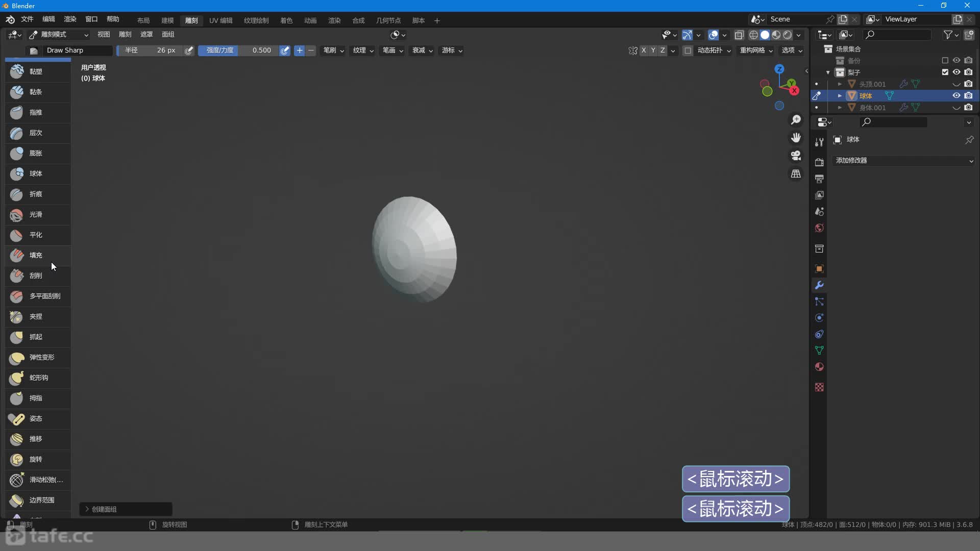Select the 抓起 (Grab) brush
The width and height of the screenshot is (980, 551).
tap(38, 337)
